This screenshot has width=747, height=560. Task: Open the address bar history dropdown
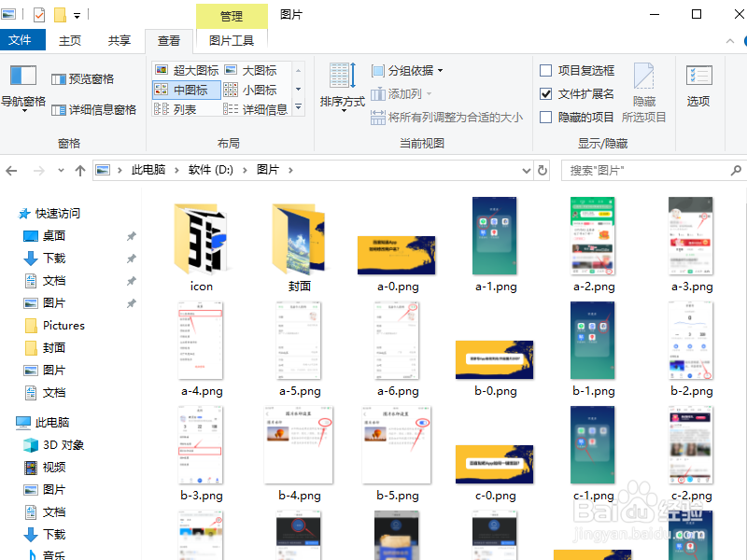tap(526, 171)
